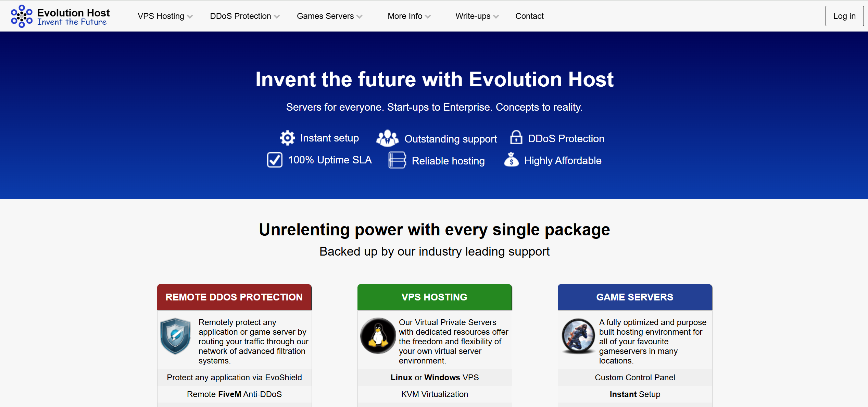
Task: Expand the VPS Hosting chevron
Action: 190,17
